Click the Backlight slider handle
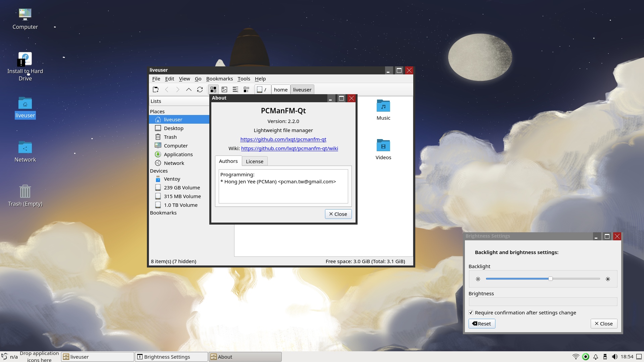 550,279
